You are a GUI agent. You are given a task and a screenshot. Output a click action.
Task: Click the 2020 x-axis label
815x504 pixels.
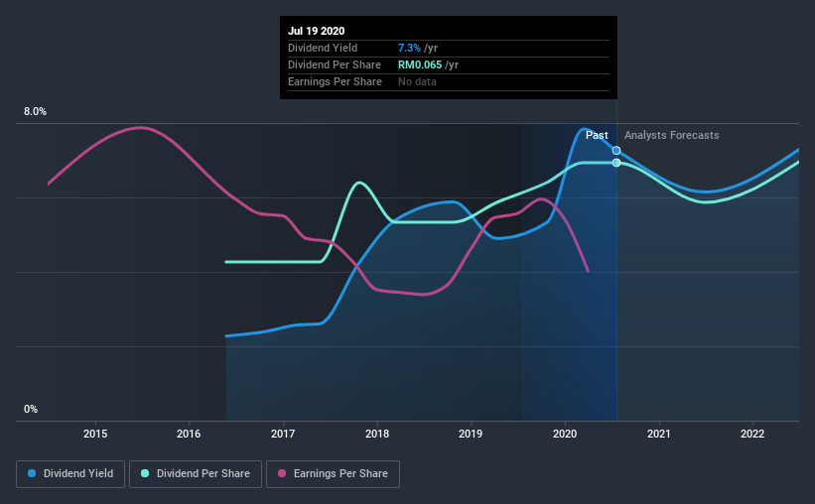(565, 434)
